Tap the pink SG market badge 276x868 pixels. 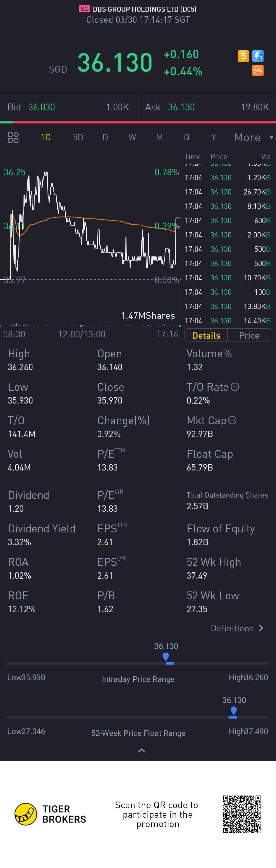[85, 9]
